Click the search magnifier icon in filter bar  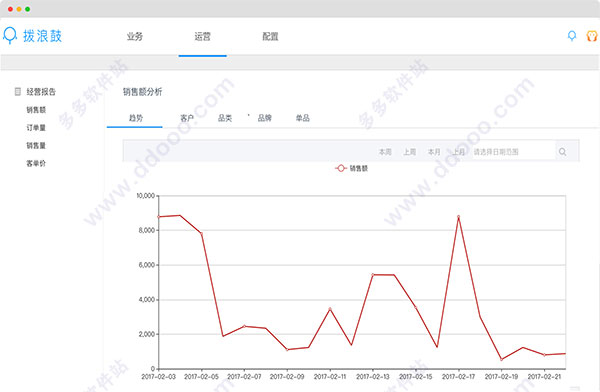coord(562,152)
